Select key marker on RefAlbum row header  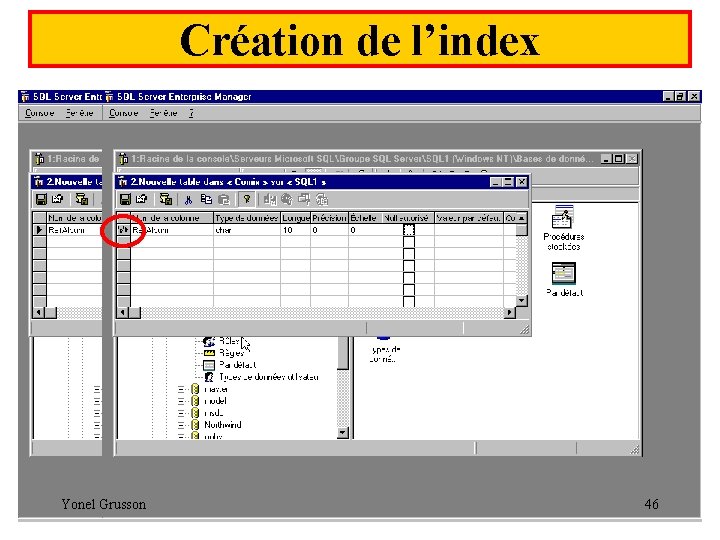click(x=123, y=230)
